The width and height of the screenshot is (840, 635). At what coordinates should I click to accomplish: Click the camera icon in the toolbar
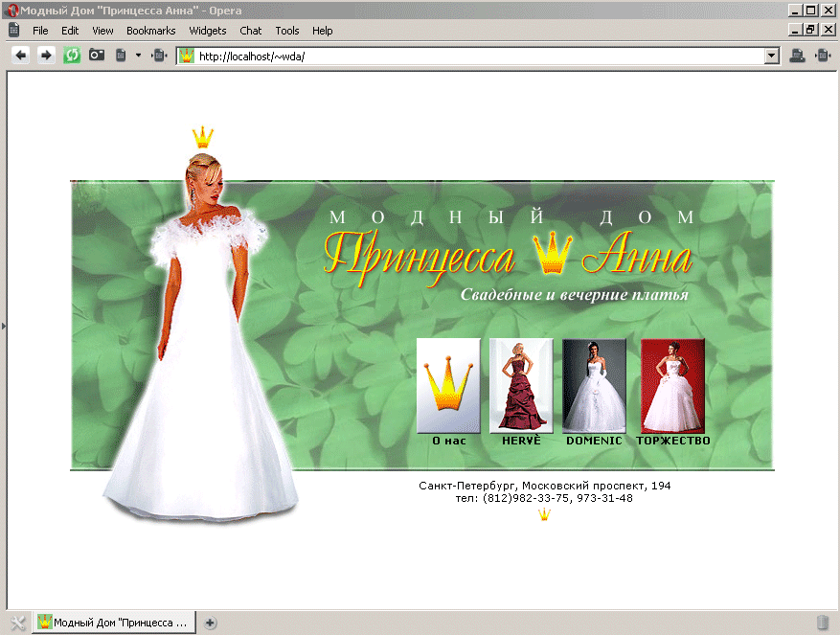(97, 55)
